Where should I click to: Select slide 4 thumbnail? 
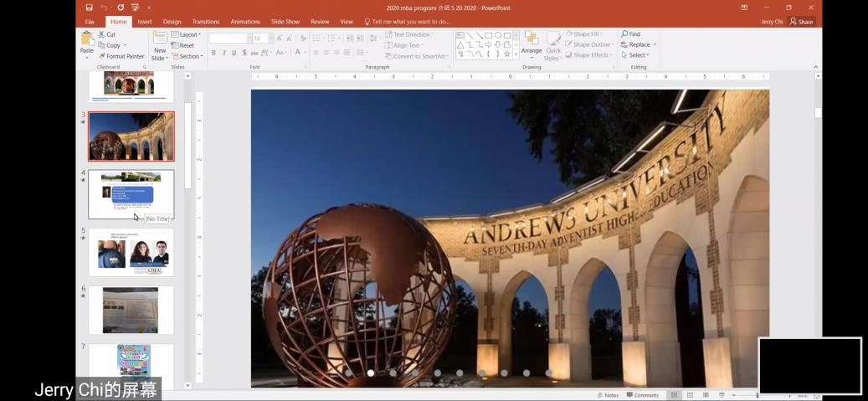pos(131,194)
